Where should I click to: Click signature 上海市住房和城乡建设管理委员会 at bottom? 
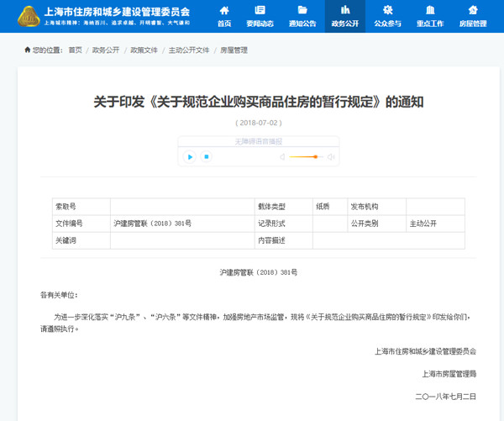coord(425,351)
